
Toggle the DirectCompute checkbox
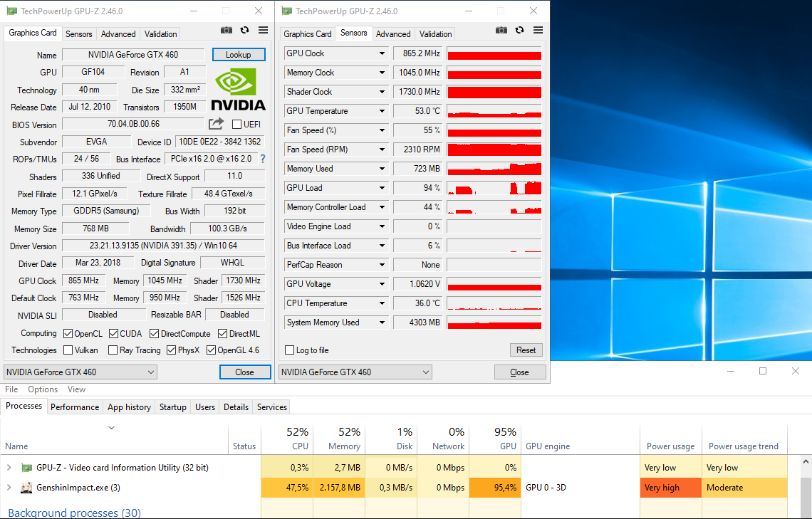[x=154, y=334]
